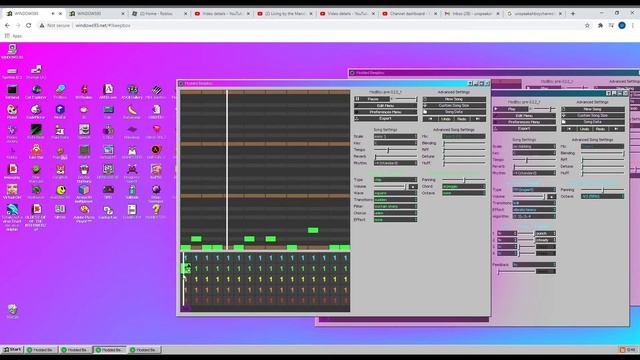The width and height of the screenshot is (640, 360).
Task: Open the browser profile avatar
Action: point(622,25)
